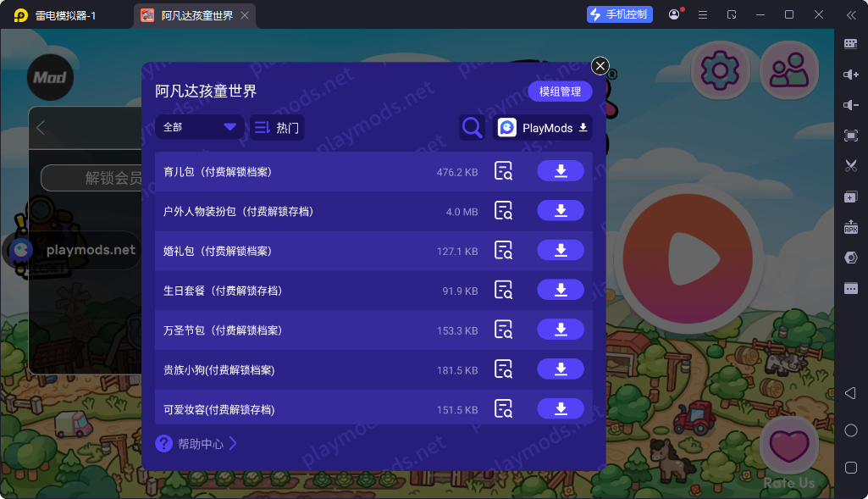
Task: Toggle fullscreen from the sidebar
Action: (851, 136)
